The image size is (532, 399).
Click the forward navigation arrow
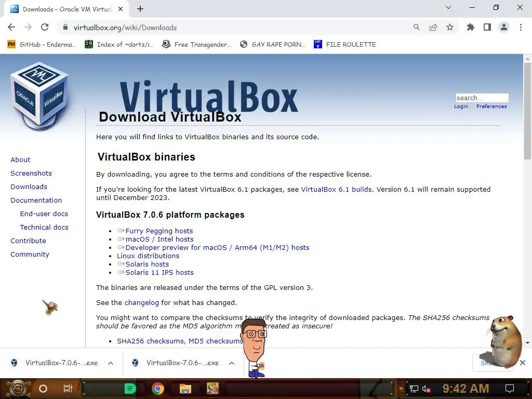pos(28,27)
